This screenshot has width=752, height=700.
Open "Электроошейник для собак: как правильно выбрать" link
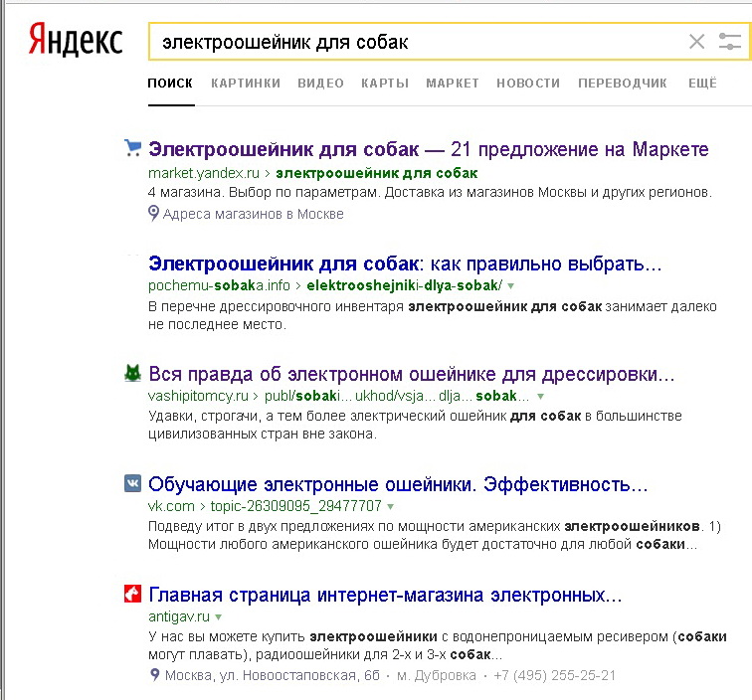coord(404,264)
